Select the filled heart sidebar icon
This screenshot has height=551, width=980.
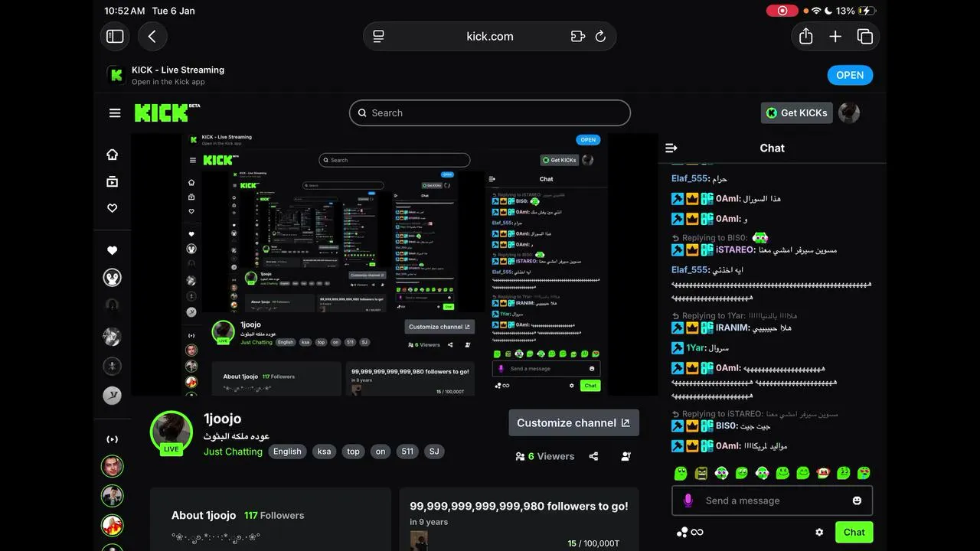(x=113, y=250)
